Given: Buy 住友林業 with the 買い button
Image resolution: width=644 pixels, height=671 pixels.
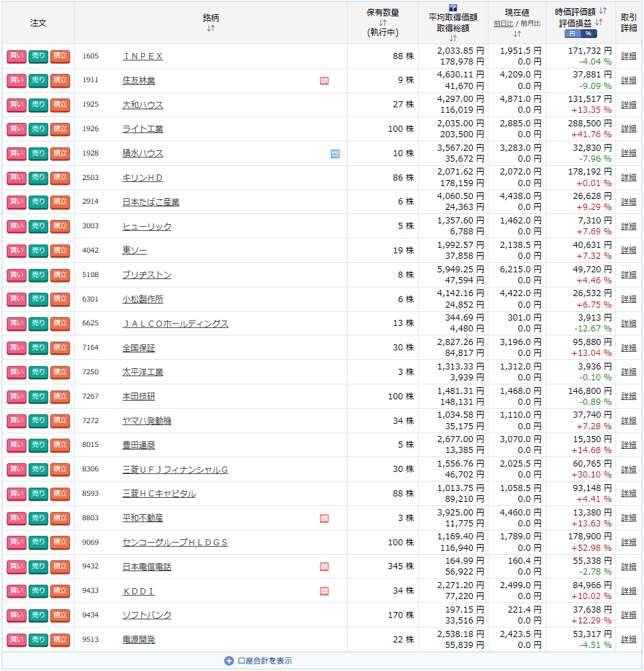Looking at the screenshot, I should pos(17,80).
